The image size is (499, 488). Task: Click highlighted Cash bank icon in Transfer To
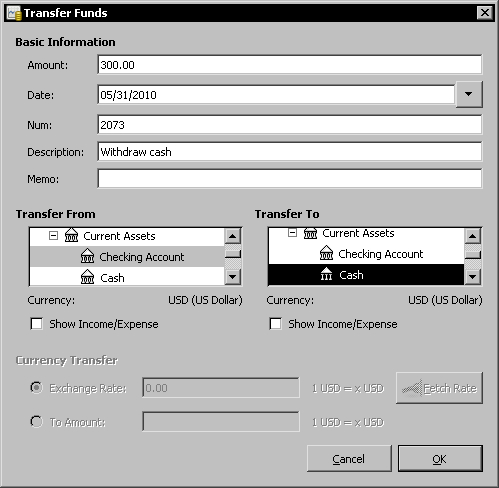[326, 274]
